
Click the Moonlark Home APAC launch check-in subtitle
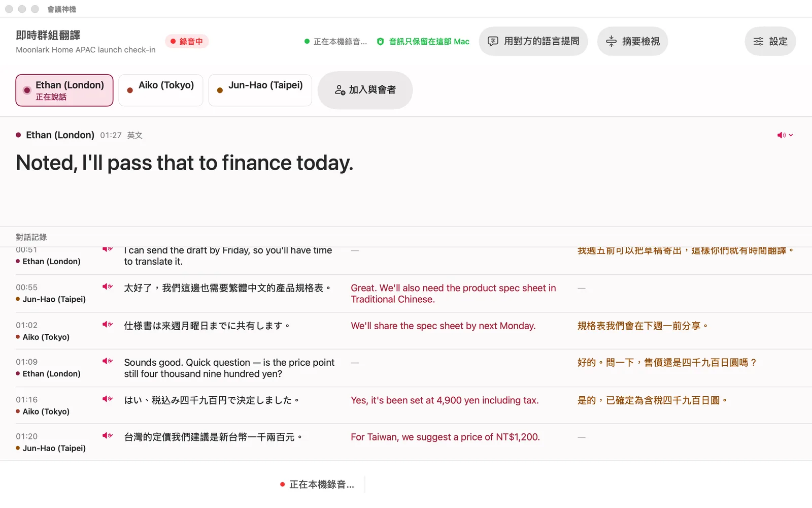[86, 50]
